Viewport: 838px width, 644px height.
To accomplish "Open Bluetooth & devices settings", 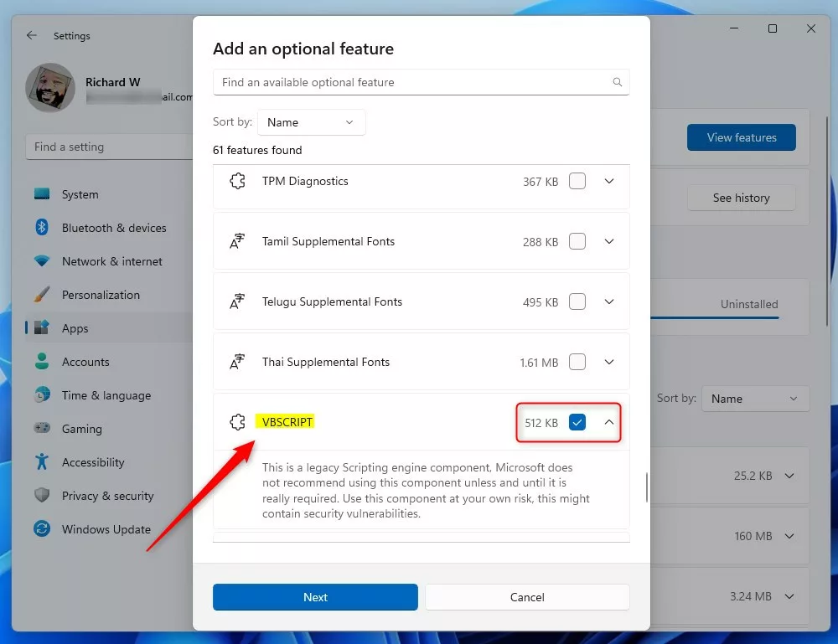I will click(x=109, y=228).
